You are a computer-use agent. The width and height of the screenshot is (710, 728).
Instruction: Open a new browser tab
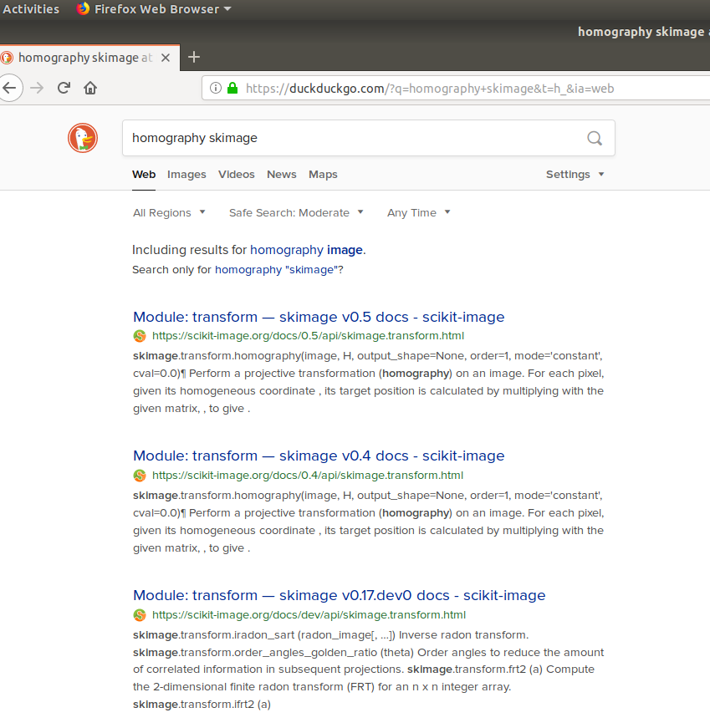tap(194, 58)
